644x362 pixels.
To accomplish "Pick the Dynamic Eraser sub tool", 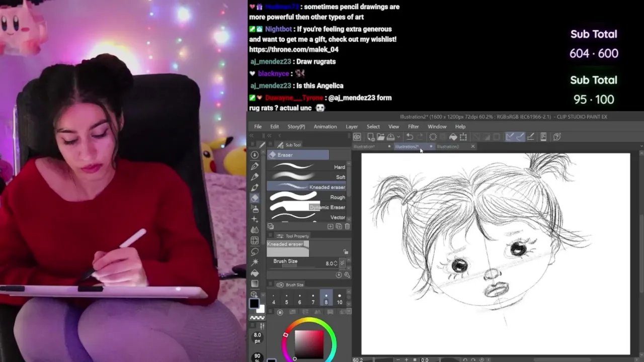I will point(307,207).
